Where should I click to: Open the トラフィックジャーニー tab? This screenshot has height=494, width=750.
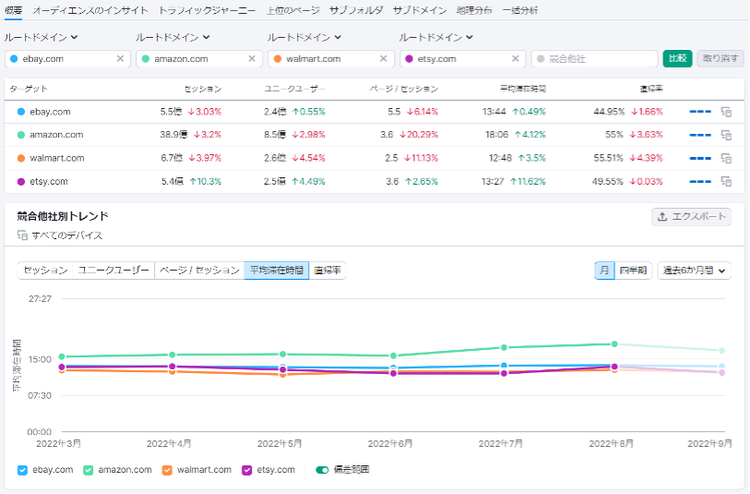[x=207, y=10]
